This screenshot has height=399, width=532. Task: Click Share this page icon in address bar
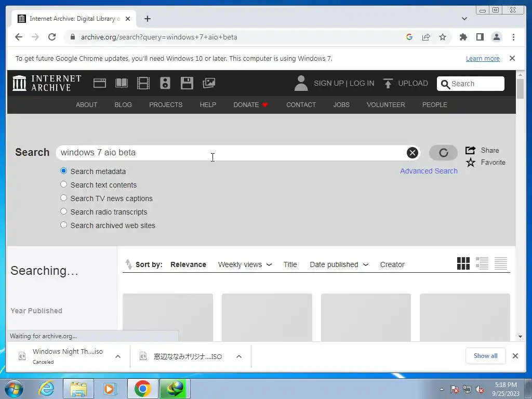426,37
